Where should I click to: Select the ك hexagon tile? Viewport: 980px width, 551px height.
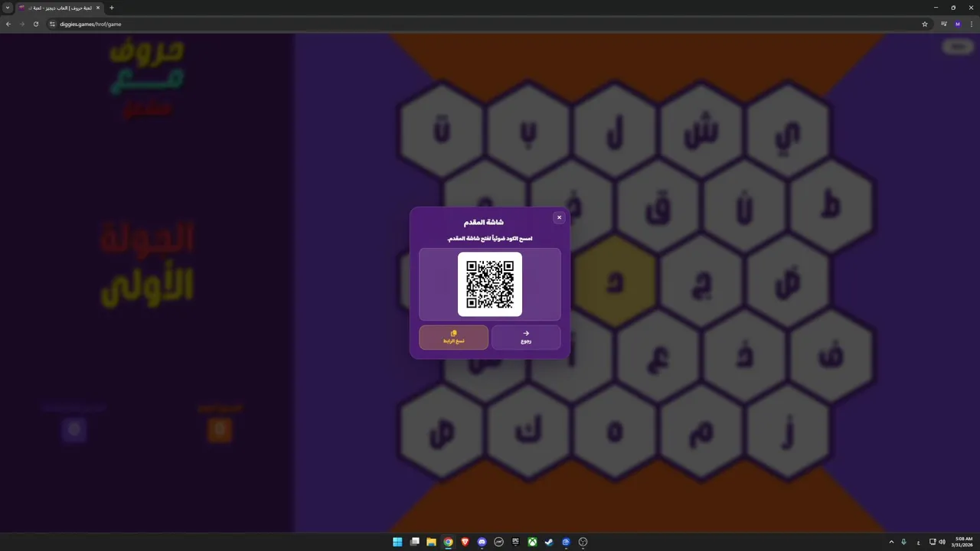point(528,432)
